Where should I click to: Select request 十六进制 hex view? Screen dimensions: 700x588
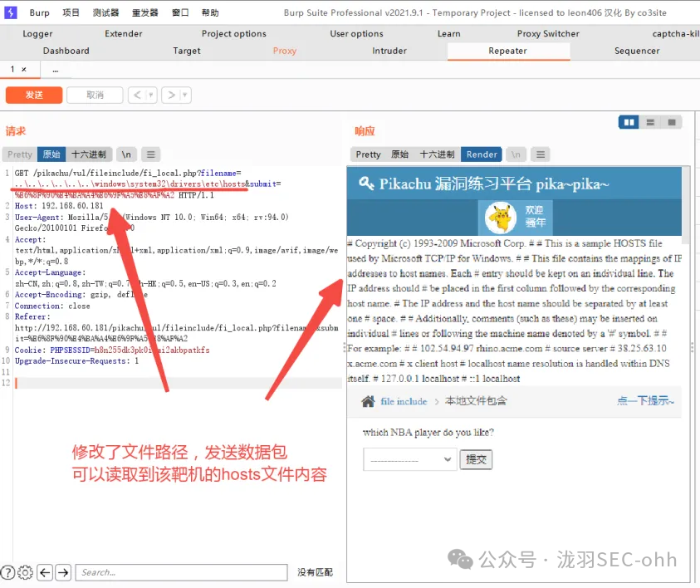89,154
